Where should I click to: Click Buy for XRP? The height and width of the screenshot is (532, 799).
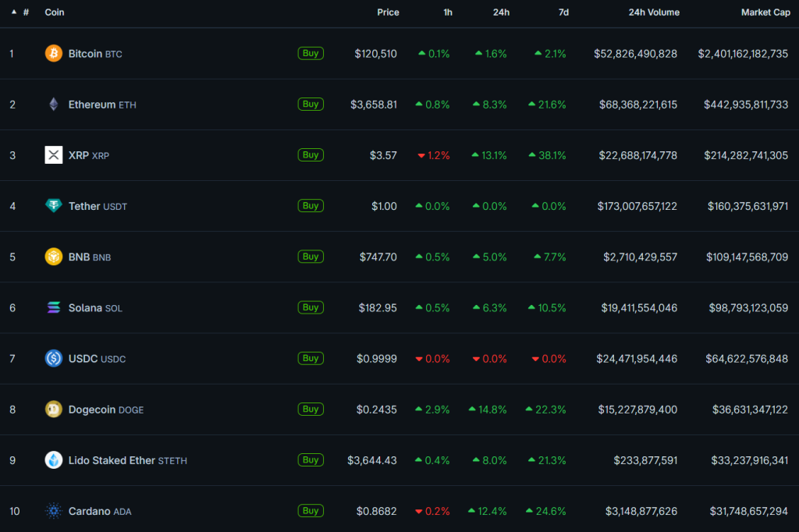tap(311, 155)
